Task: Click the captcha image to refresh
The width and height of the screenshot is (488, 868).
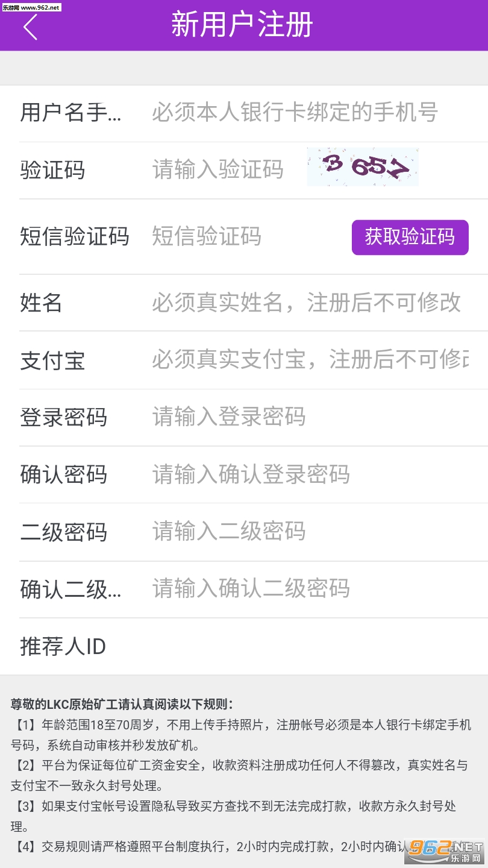Action: tap(362, 167)
